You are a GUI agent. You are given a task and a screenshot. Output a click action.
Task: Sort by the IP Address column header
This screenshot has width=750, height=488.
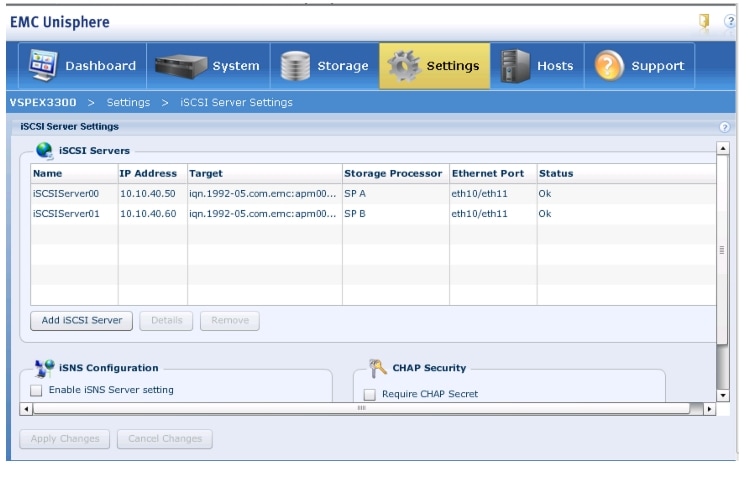pyautogui.click(x=153, y=174)
